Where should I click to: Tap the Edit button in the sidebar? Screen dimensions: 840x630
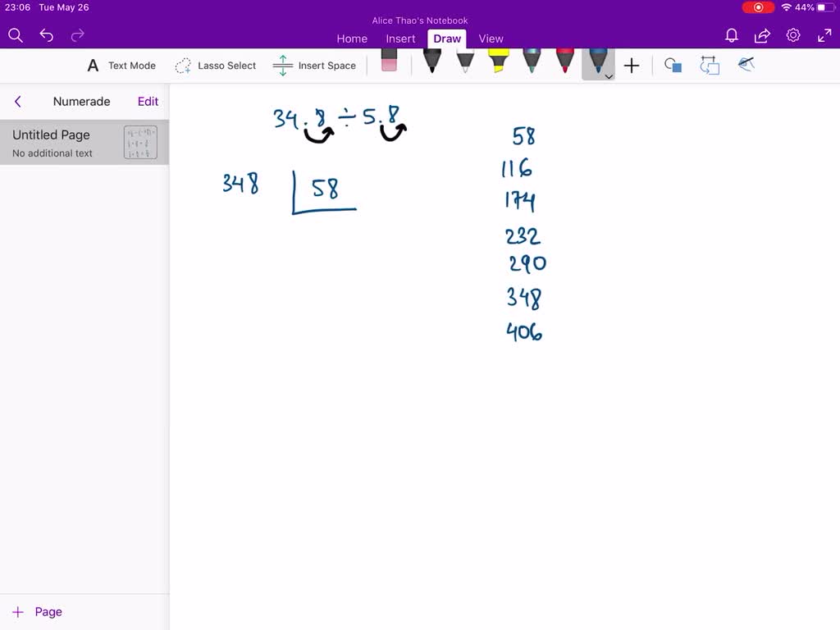coord(148,101)
